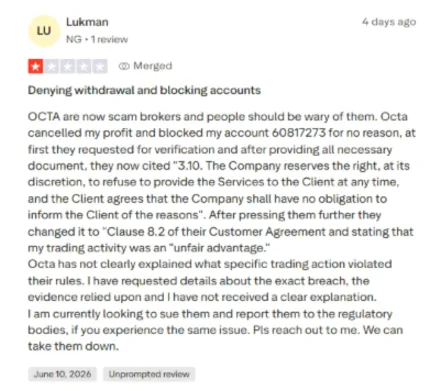Click the fourth gray star
The image size is (430, 391).
[84, 66]
